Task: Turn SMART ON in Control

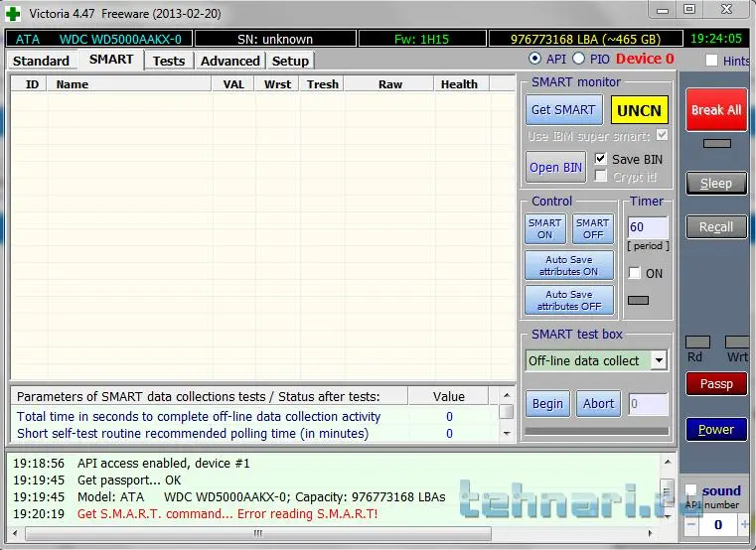Action: pos(544,229)
